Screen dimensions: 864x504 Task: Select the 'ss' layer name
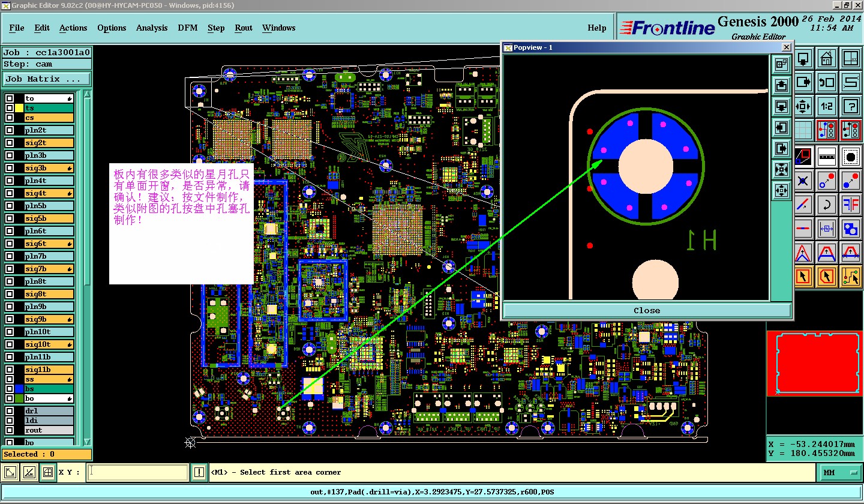click(x=49, y=379)
